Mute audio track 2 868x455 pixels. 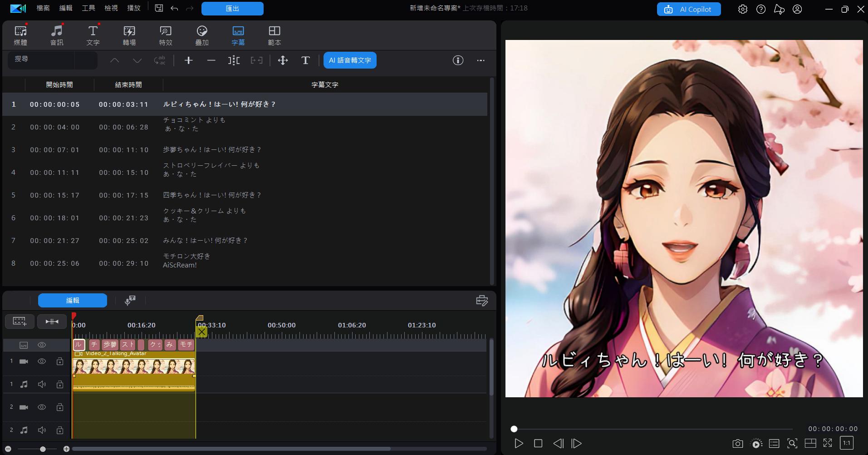(x=42, y=430)
